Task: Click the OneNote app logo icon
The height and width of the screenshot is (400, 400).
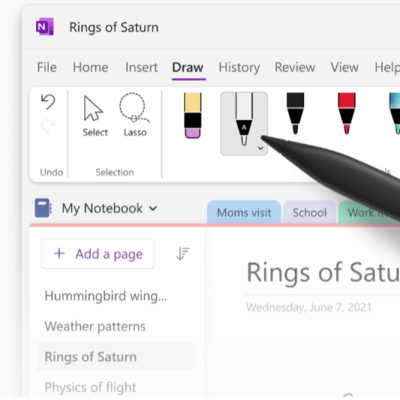Action: coord(45,27)
